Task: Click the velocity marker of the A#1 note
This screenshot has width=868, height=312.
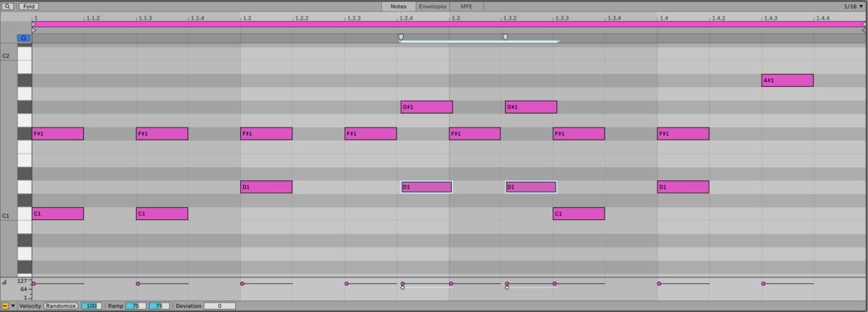Action: 763,284
